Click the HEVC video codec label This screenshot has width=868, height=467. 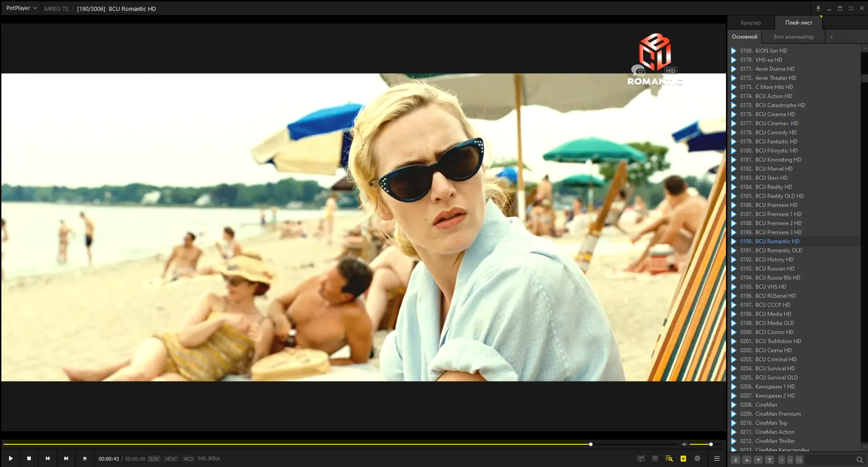(171, 459)
